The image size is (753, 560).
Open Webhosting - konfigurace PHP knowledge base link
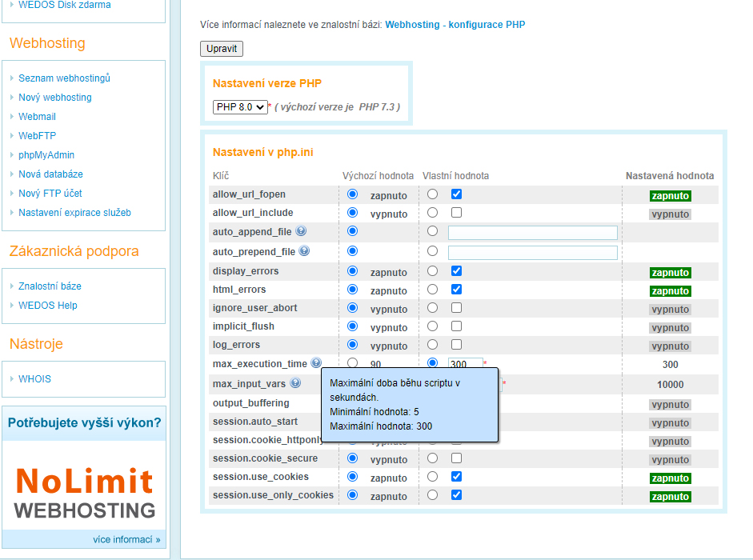point(455,25)
